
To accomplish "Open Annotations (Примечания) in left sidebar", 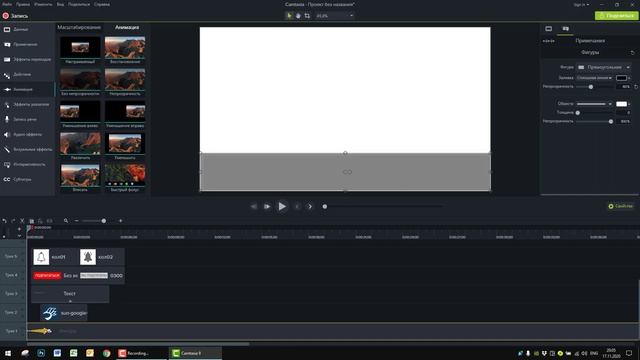I will click(x=27, y=44).
